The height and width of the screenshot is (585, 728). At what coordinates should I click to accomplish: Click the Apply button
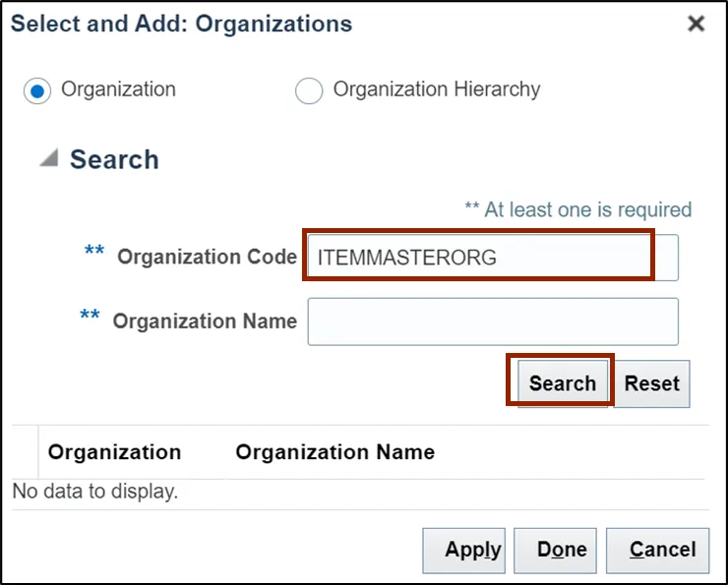pos(463,551)
